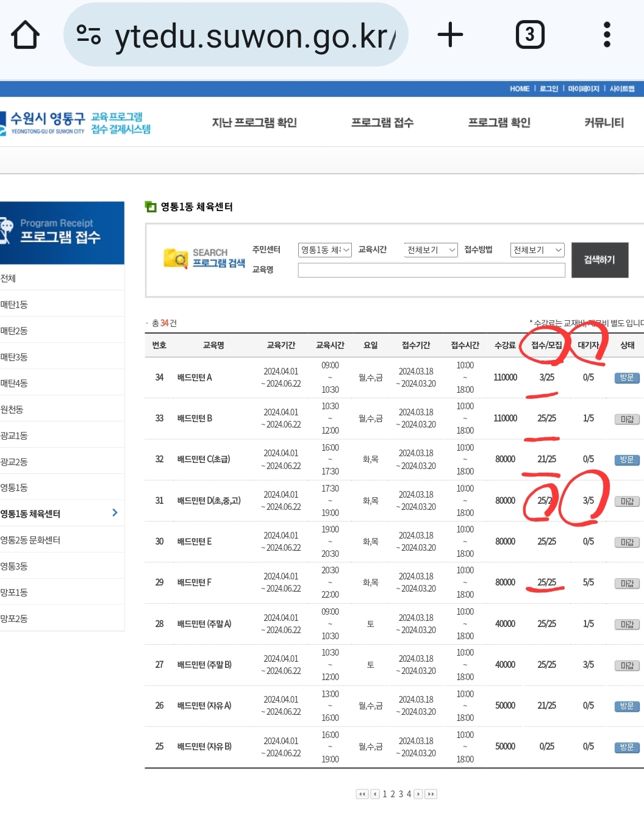644x821 pixels.
Task: Expand the 접수방법 전체보기 dropdown
Action: pos(537,250)
